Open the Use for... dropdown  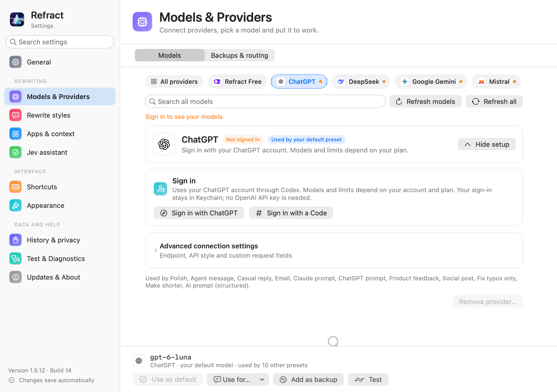[238, 380]
